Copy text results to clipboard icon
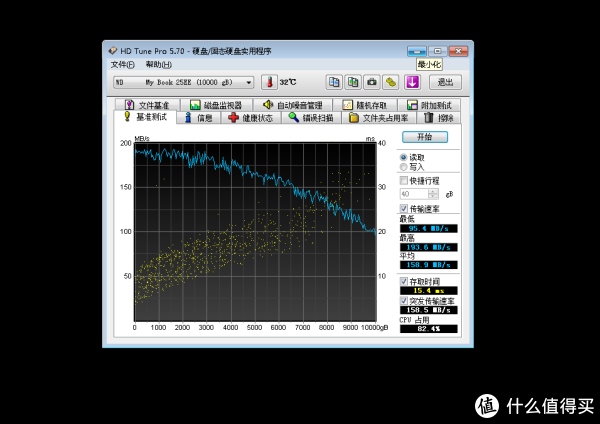This screenshot has height=424, width=600. pos(334,82)
